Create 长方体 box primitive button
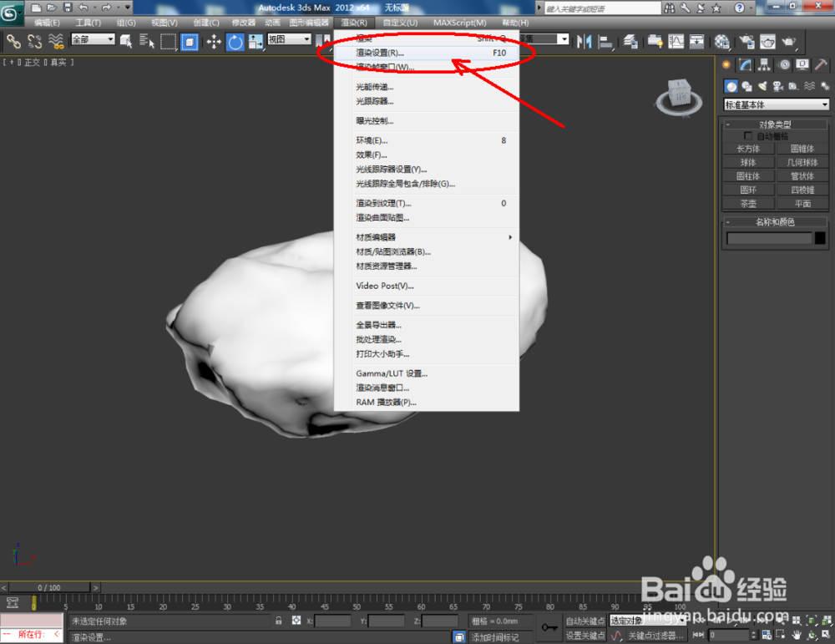 749,149
